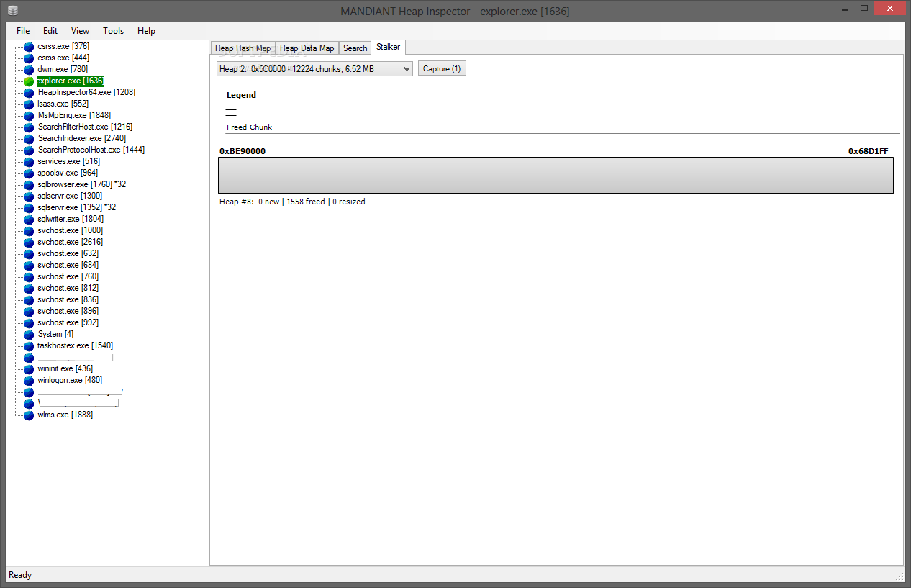The image size is (911, 588).
Task: Click the icon for sqlbrowser.exe [1760] *32
Action: pyautogui.click(x=29, y=185)
